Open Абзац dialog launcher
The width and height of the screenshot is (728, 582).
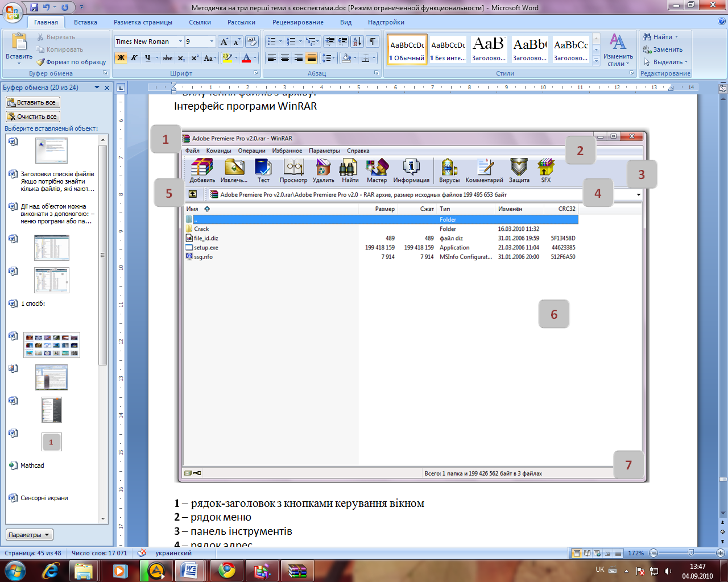click(377, 73)
